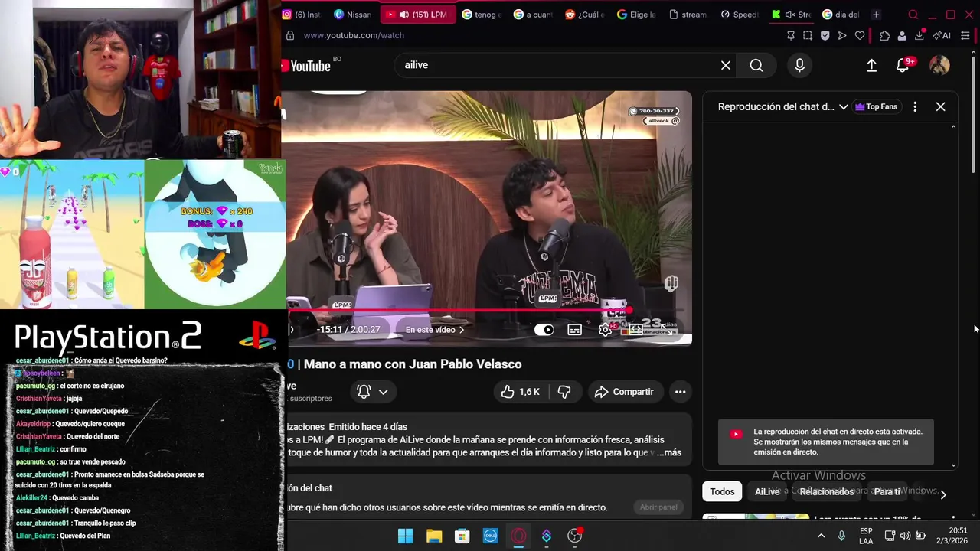Switch to the Kick 'Stre' muted tab
This screenshot has width=980, height=551.
792,15
